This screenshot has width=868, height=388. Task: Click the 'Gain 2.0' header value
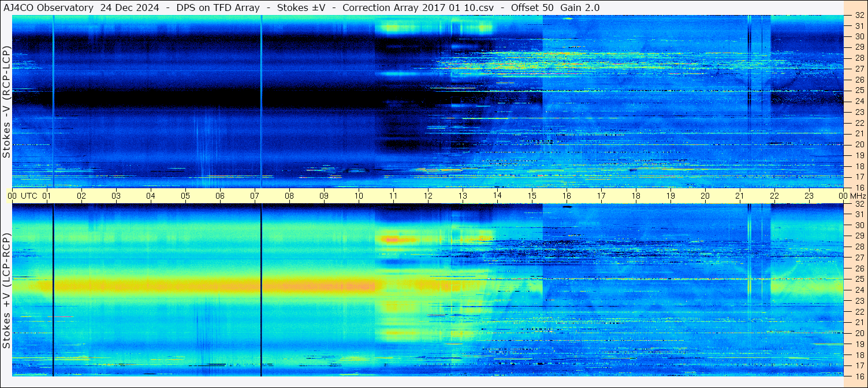(x=580, y=8)
